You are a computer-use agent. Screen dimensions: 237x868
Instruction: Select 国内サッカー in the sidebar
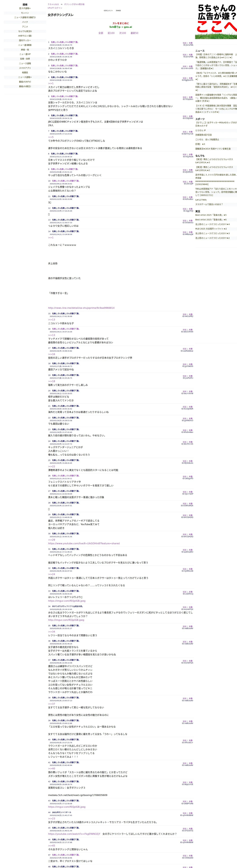tap(25, 41)
